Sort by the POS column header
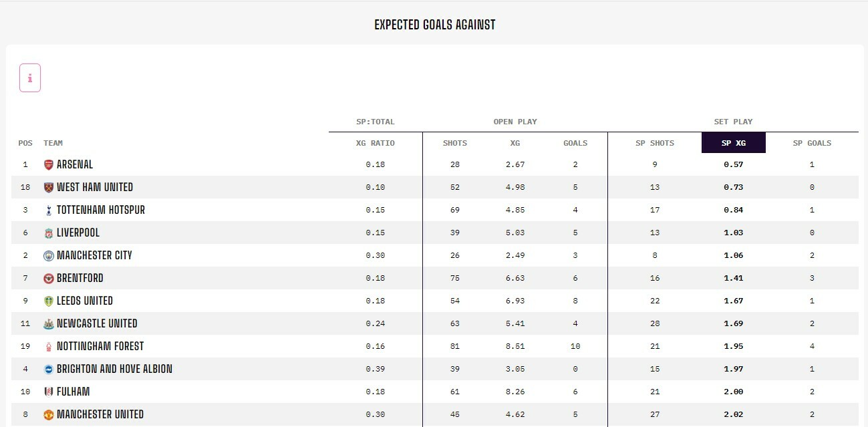This screenshot has width=868, height=427. click(25, 143)
